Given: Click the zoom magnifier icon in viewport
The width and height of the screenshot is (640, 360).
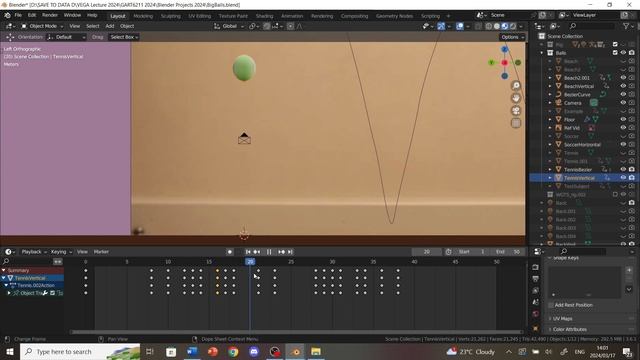Looking at the screenshot, I should point(516,85).
